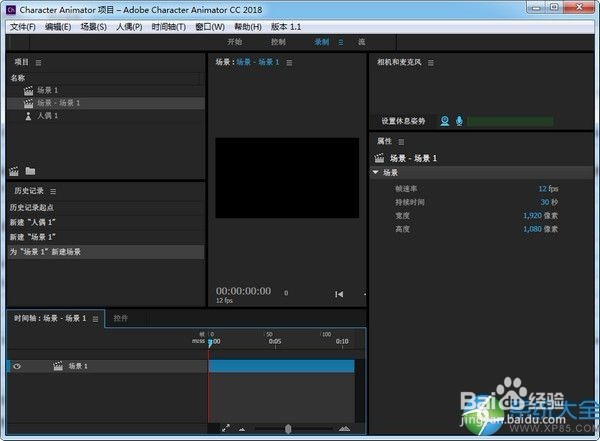Open the 时间轴(T) menu
Viewport: 600px width, 441px height.
[169, 27]
